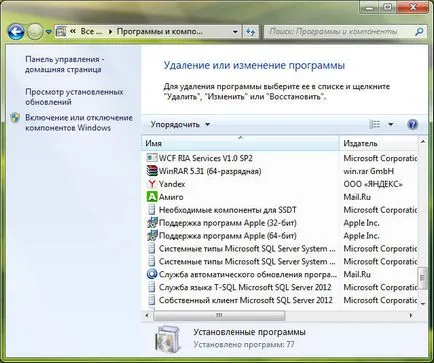434x363 pixels.
Task: Select the WCF RIA Services icon
Action: coord(152,158)
